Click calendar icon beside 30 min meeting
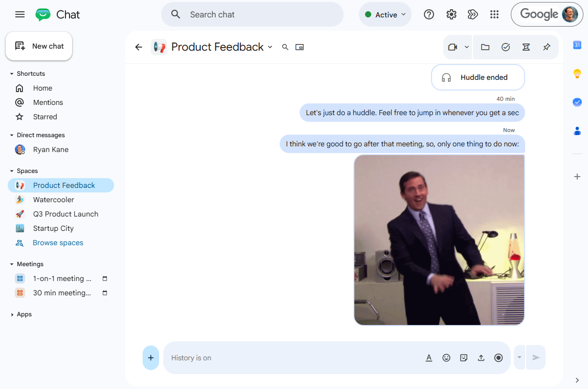588x389 pixels. click(105, 293)
